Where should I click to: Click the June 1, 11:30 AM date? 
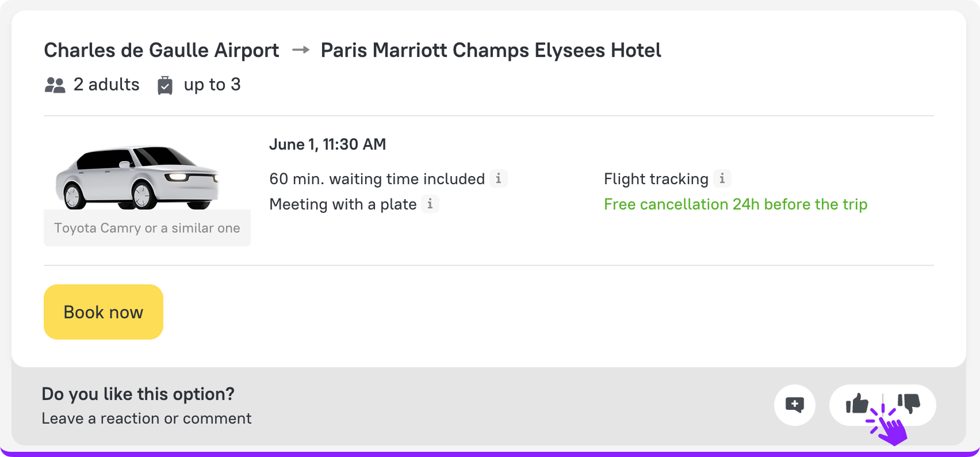[327, 144]
